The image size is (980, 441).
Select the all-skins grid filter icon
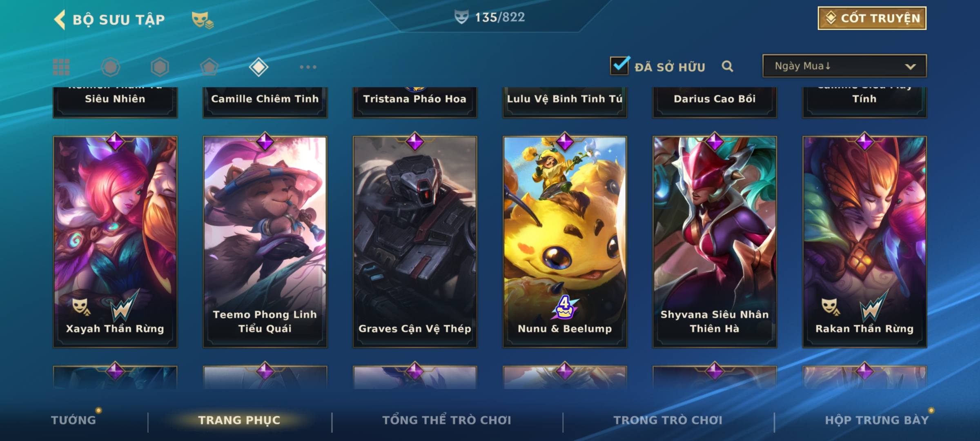(x=61, y=67)
